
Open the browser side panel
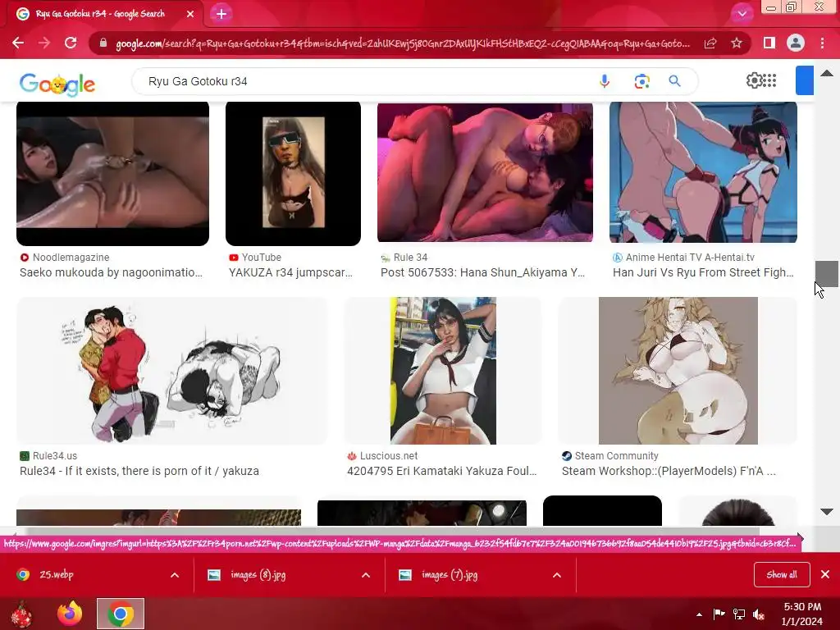[x=769, y=43]
